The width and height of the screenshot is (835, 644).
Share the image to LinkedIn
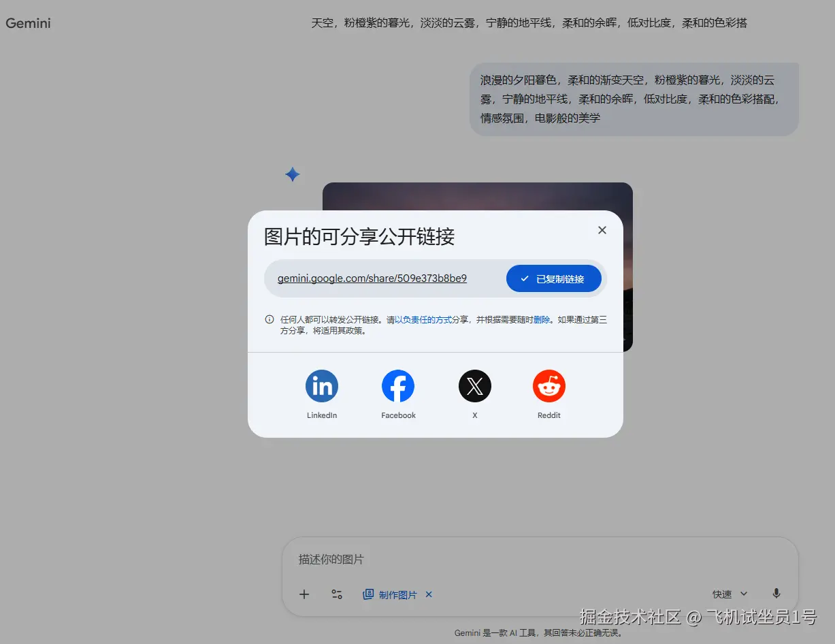[x=321, y=385]
